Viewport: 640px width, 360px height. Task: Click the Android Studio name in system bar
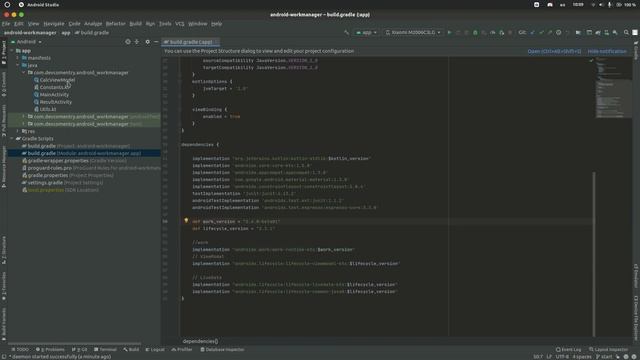(x=43, y=5)
